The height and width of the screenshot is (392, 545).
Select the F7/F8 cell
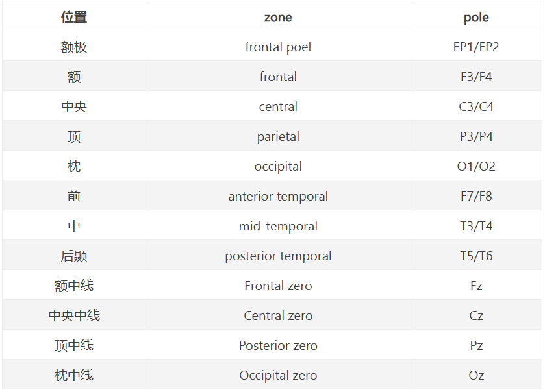[x=476, y=196]
